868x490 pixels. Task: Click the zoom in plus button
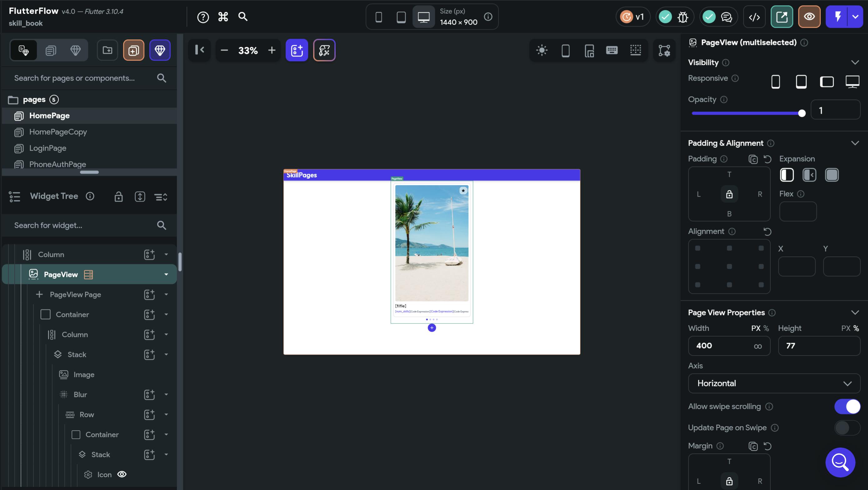click(272, 51)
